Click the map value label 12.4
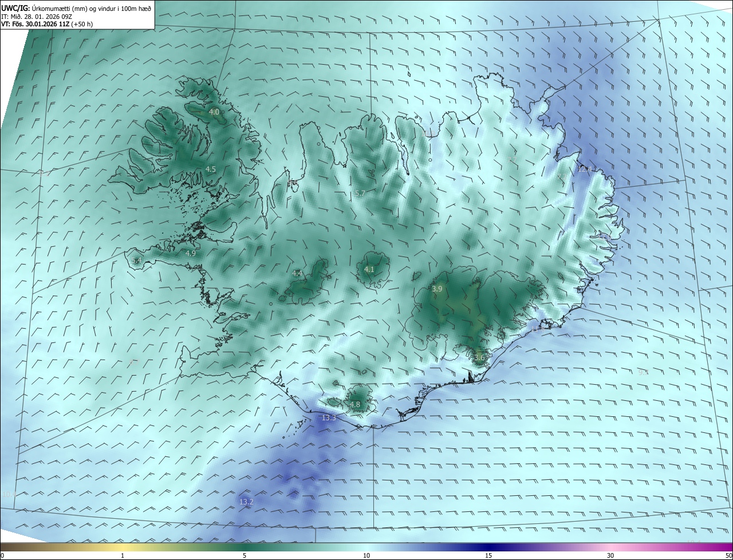This screenshot has height=560, width=733. [x=585, y=169]
